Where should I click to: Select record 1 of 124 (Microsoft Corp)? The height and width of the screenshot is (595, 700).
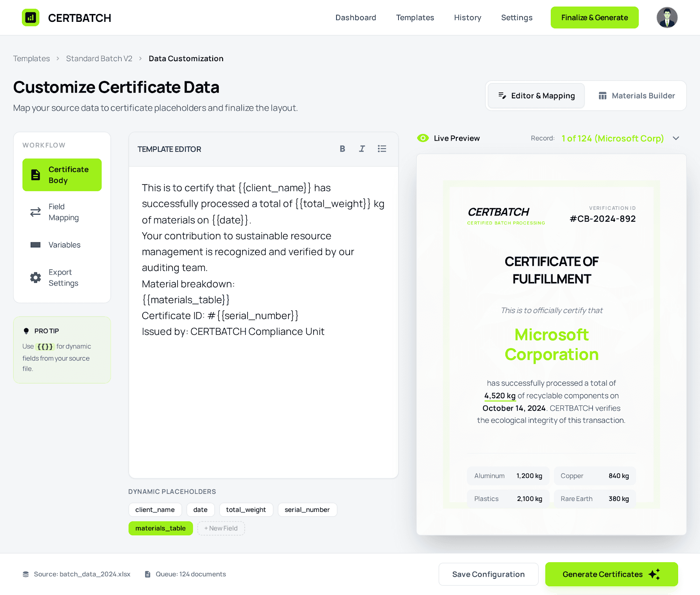(612, 138)
